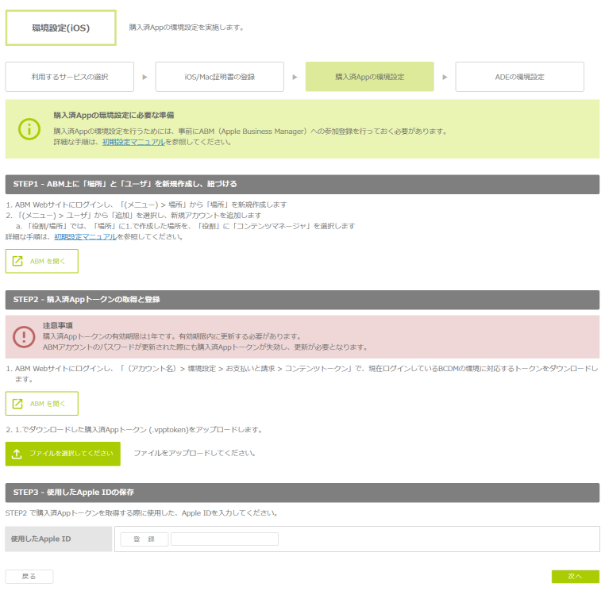This screenshot has height=590, width=604.
Task: Proceed with the 次へ button
Action: click(574, 577)
